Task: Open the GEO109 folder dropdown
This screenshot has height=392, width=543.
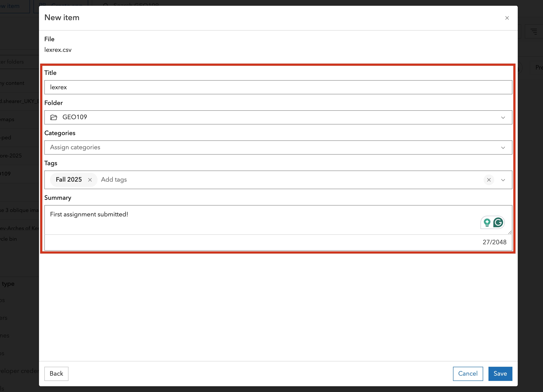Action: click(278, 117)
